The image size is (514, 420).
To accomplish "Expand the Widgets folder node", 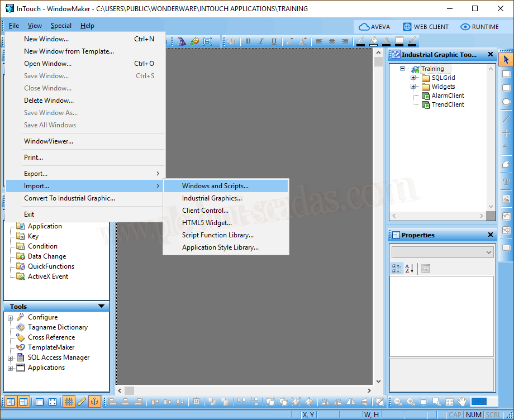I will 413,87.
